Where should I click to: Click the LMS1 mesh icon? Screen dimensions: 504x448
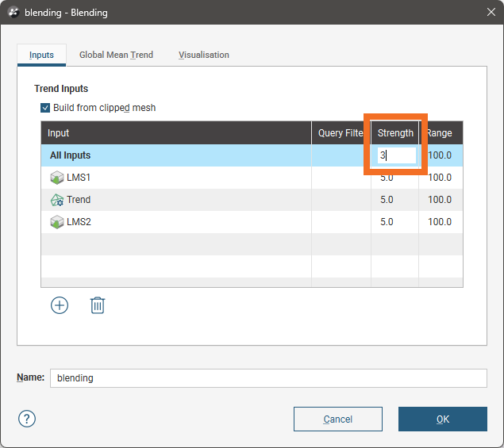click(x=57, y=178)
